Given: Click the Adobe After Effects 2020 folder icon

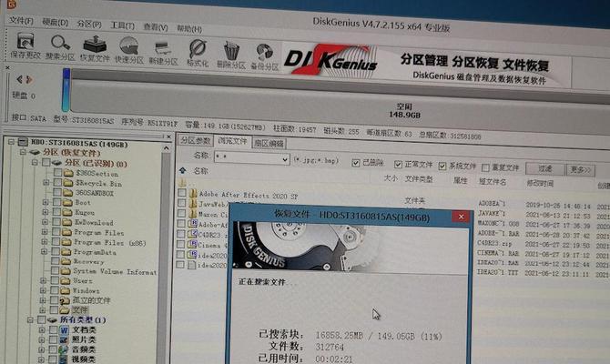Looking at the screenshot, I should tap(193, 193).
